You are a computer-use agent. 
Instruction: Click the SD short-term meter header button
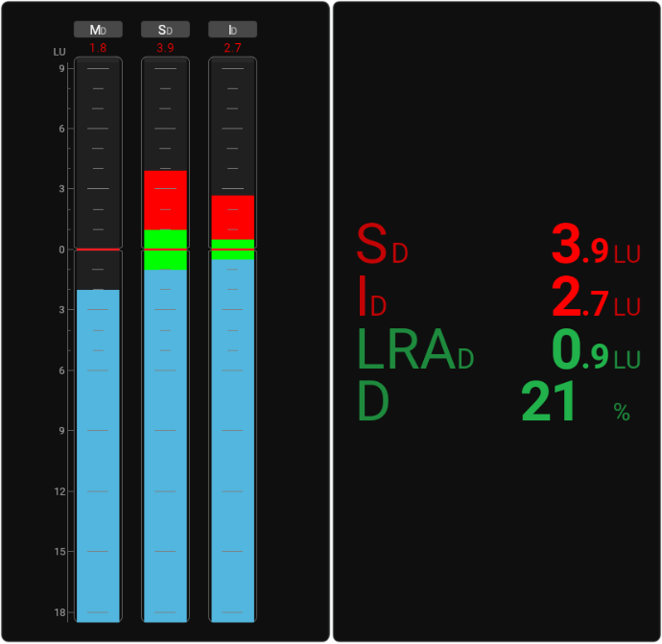[165, 30]
